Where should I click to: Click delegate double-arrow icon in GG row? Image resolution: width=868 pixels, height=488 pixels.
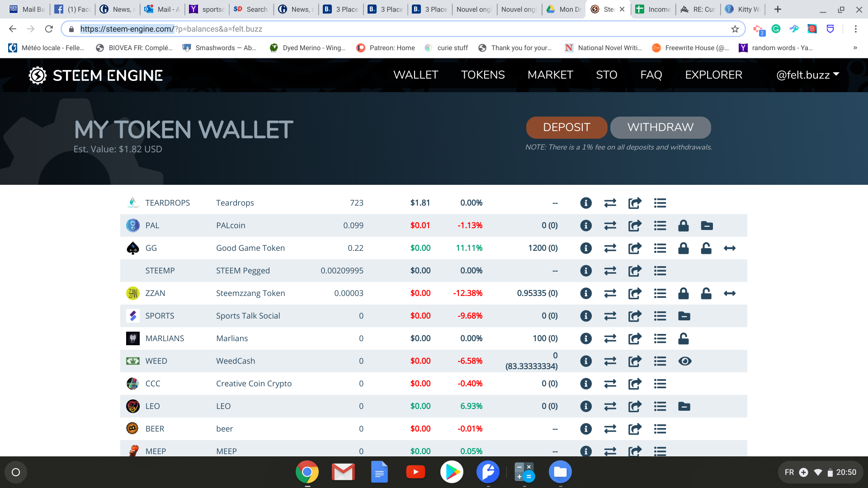point(730,248)
